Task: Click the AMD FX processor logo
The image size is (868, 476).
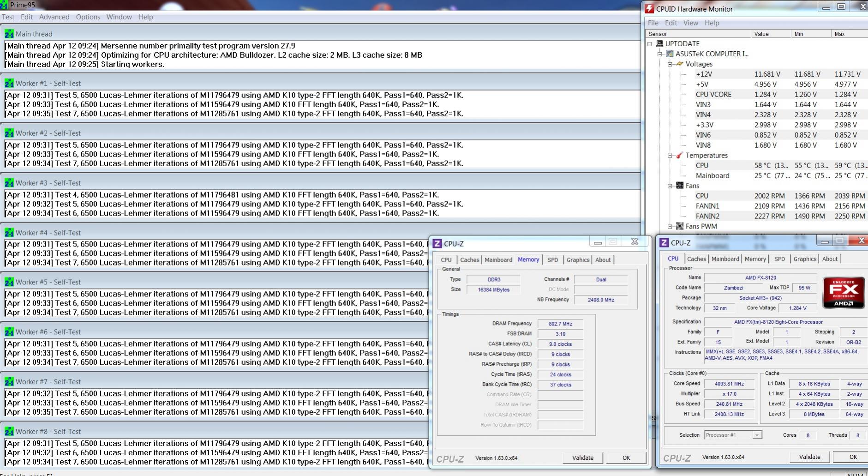Action: (x=844, y=292)
